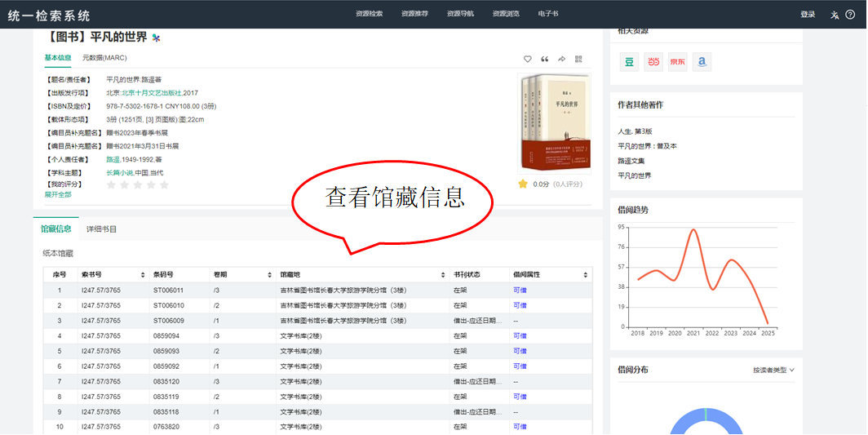Screen dimensions: 868x435
Task: Open other work 路遥文集
Action: (x=631, y=161)
